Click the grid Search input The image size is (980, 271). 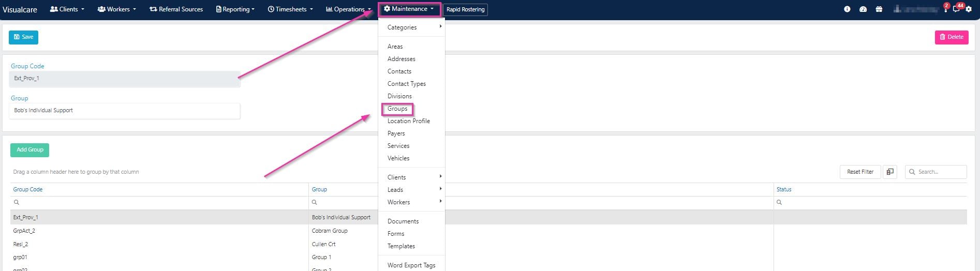coord(936,172)
